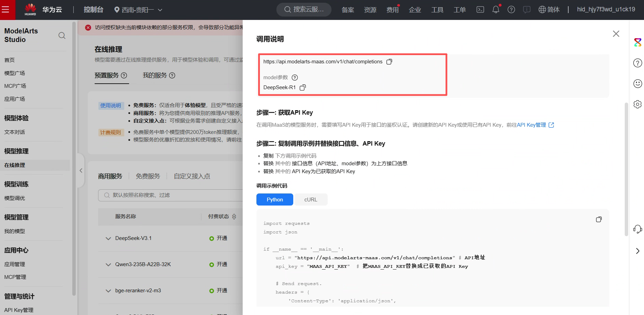Viewport: 644px width, 315px height.
Task: Switch language via 简体 selector
Action: click(549, 10)
